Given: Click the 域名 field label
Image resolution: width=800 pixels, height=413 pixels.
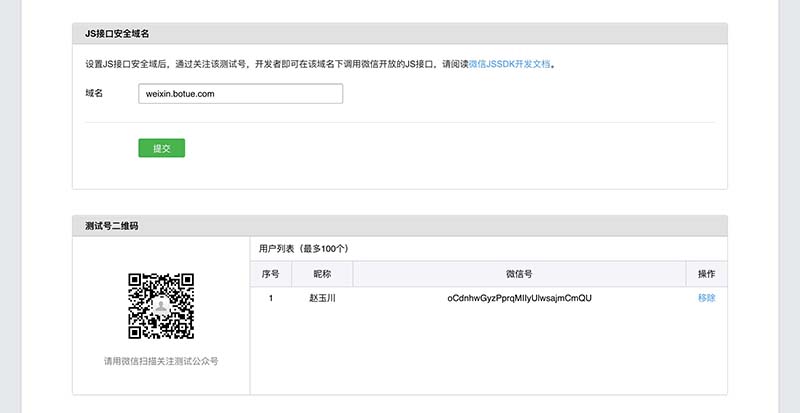Looking at the screenshot, I should coord(94,93).
